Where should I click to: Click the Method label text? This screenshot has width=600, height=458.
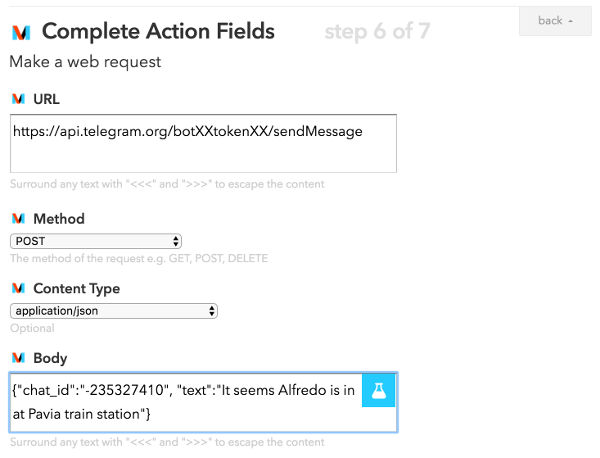point(59,219)
